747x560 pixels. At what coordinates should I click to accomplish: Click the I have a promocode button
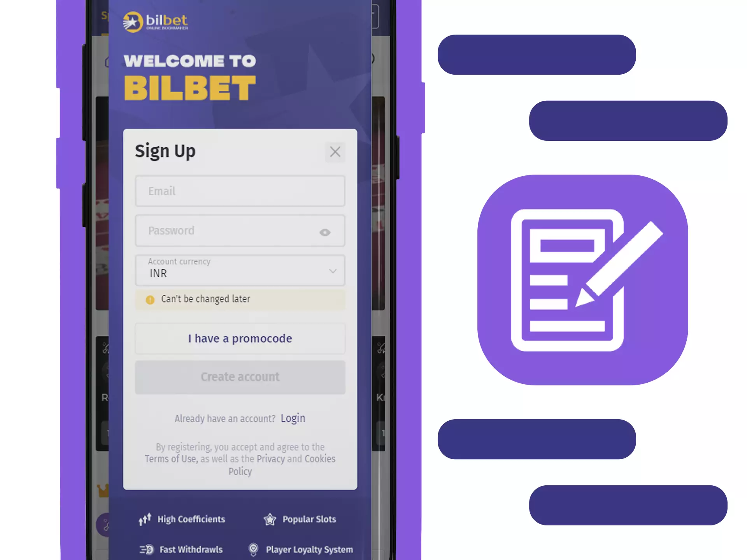point(240,338)
